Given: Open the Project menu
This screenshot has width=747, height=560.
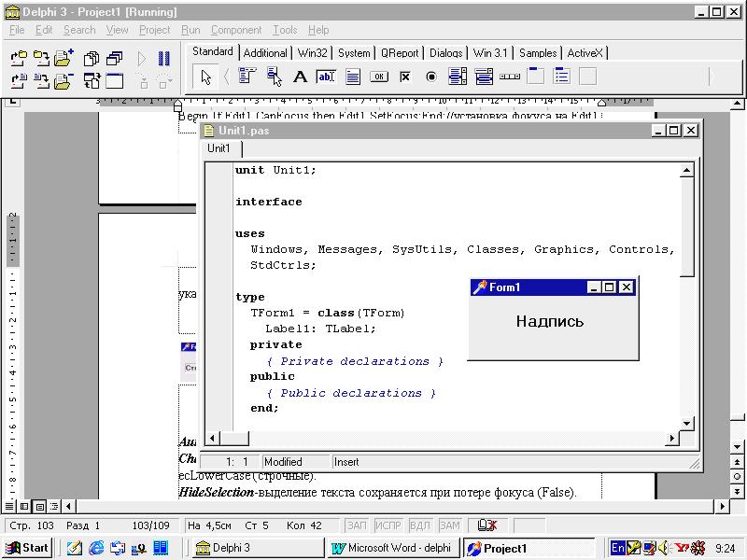Looking at the screenshot, I should (154, 30).
